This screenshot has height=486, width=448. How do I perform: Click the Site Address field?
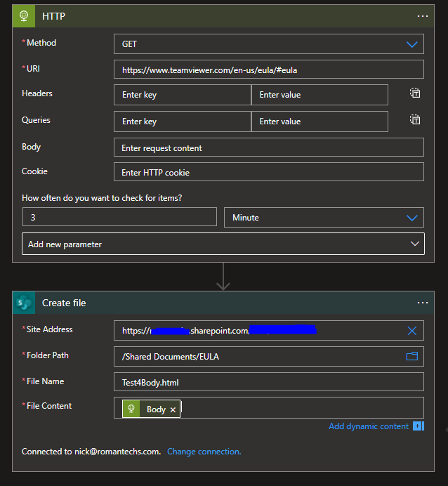pyautogui.click(x=269, y=330)
